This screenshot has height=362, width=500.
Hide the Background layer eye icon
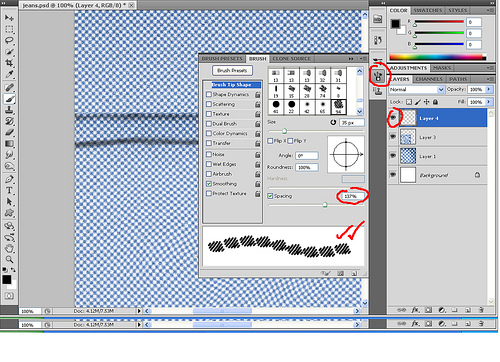click(x=393, y=174)
